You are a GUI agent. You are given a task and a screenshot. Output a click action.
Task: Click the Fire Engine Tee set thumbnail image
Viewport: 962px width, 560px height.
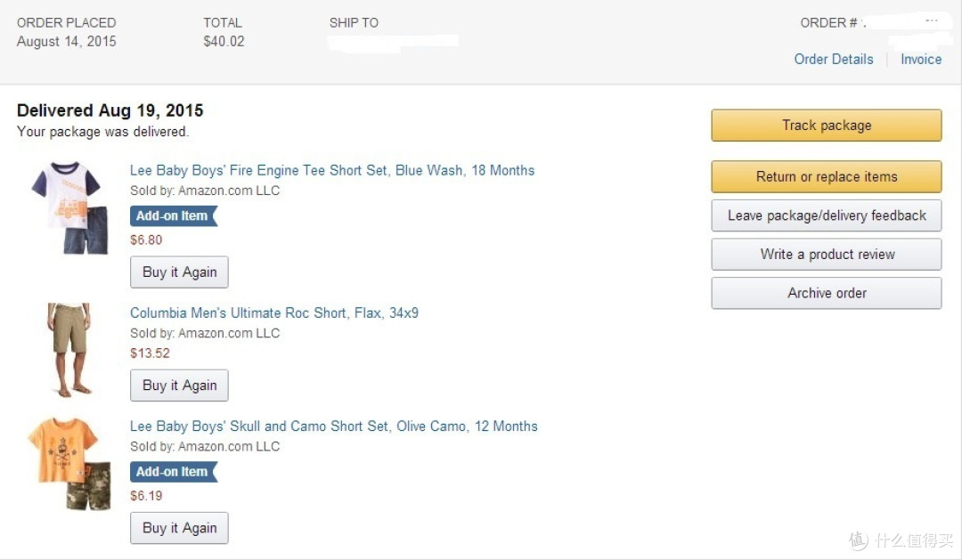click(69, 208)
